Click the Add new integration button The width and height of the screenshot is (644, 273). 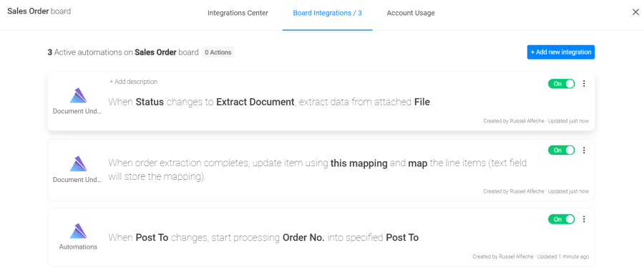tap(561, 52)
